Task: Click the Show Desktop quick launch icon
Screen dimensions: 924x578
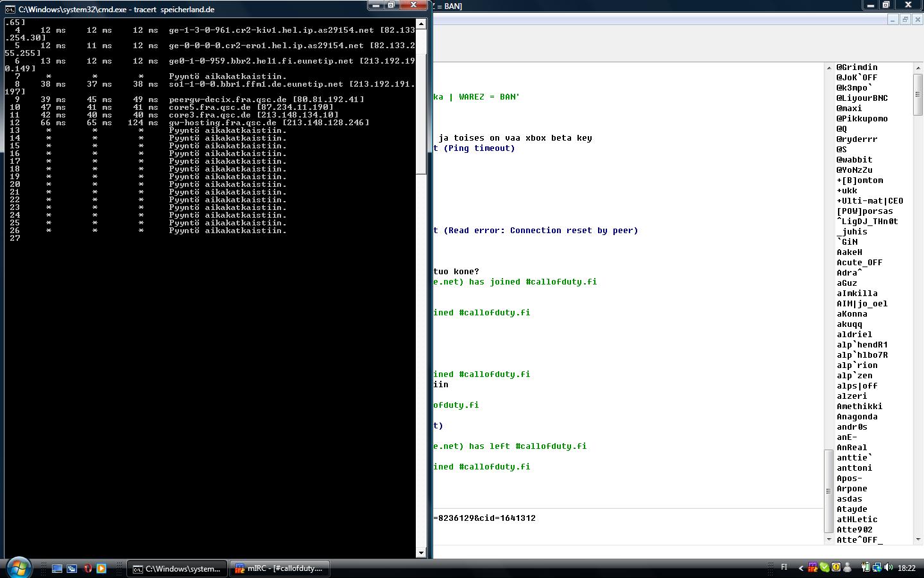Action: pyautogui.click(x=57, y=568)
